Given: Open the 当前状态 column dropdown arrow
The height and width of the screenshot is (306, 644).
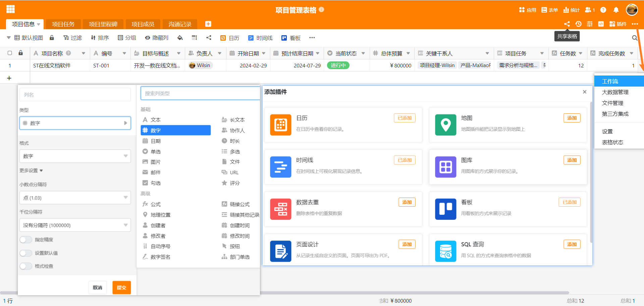Looking at the screenshot, I should tap(363, 53).
